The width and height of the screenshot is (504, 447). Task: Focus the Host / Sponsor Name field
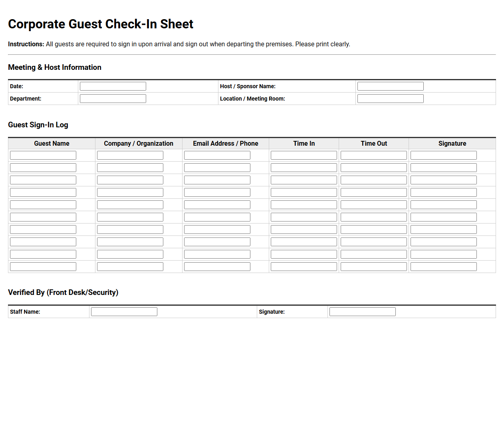[391, 86]
